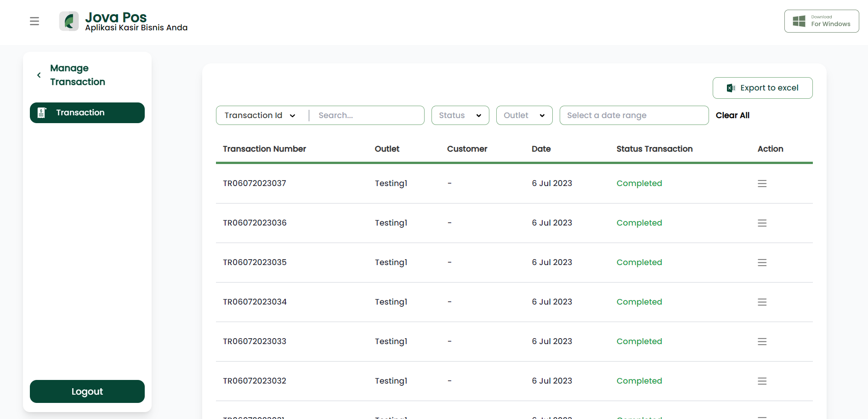
Task: Click Completed status of TR06072023034
Action: click(x=639, y=302)
